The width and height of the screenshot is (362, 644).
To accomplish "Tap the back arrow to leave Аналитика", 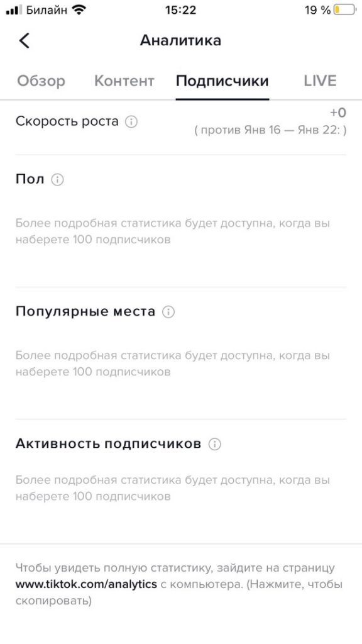I will coord(25,40).
